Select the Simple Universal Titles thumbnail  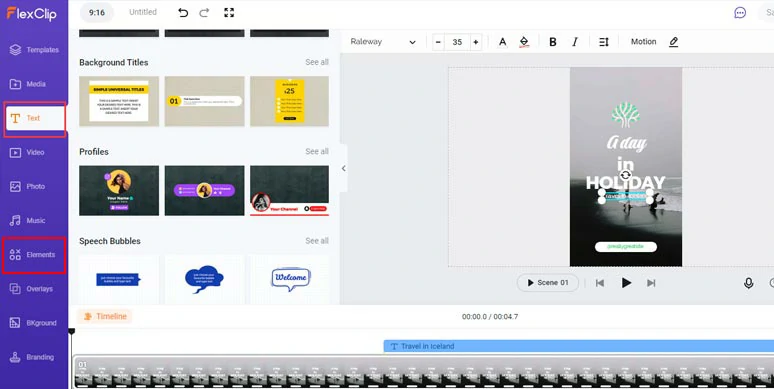[119, 101]
